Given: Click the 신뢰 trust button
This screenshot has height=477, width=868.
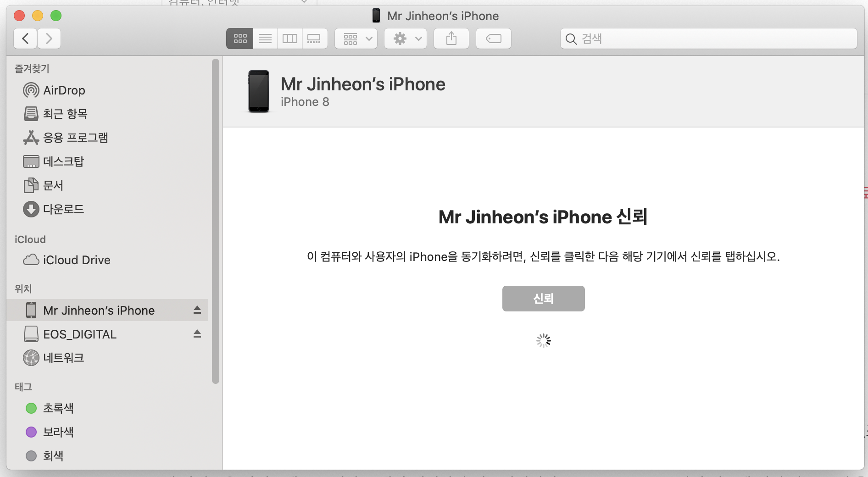Looking at the screenshot, I should [x=543, y=299].
